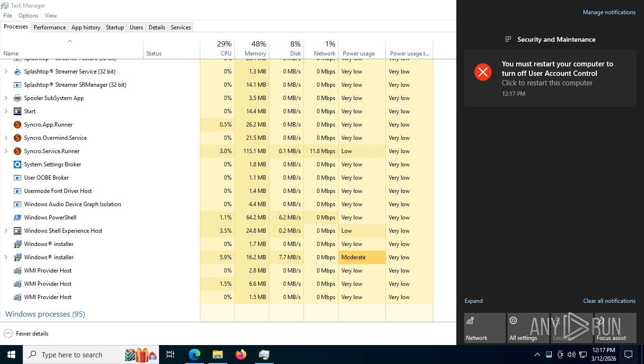Switch to the App history tab
Image resolution: width=644 pixels, height=364 pixels.
pyautogui.click(x=86, y=27)
